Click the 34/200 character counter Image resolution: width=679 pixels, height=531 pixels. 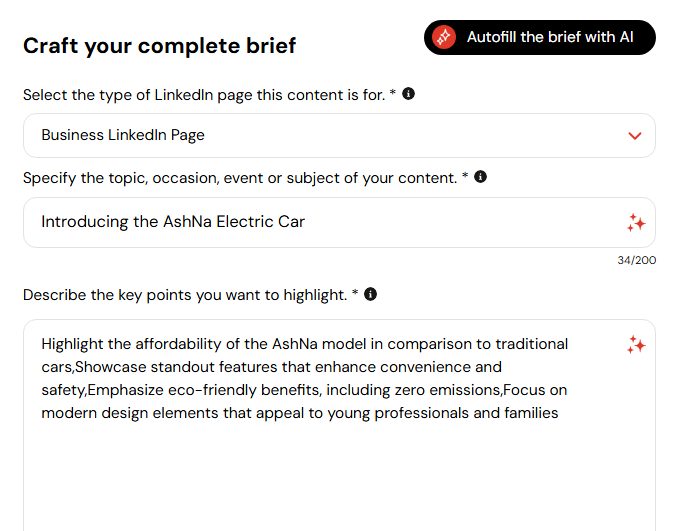click(637, 260)
